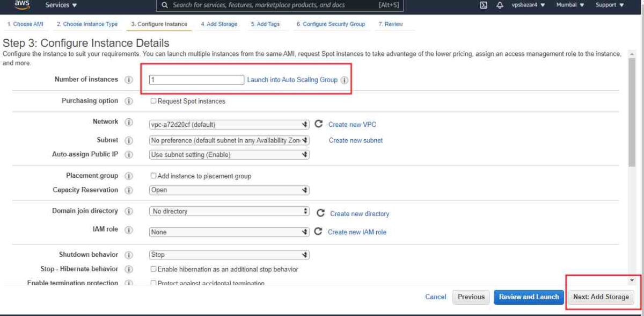Click the page's vertical scrollbar
Image resolution: width=644 pixels, height=316 pixels.
[632, 134]
